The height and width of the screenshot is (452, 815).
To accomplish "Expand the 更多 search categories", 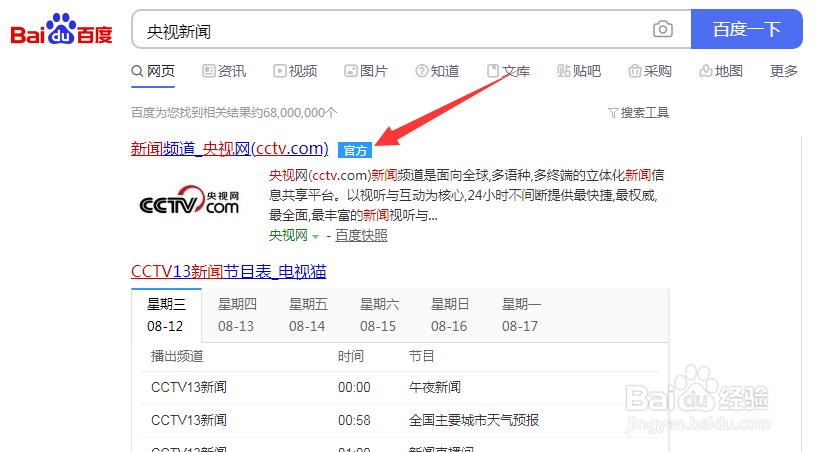I will pyautogui.click(x=784, y=71).
